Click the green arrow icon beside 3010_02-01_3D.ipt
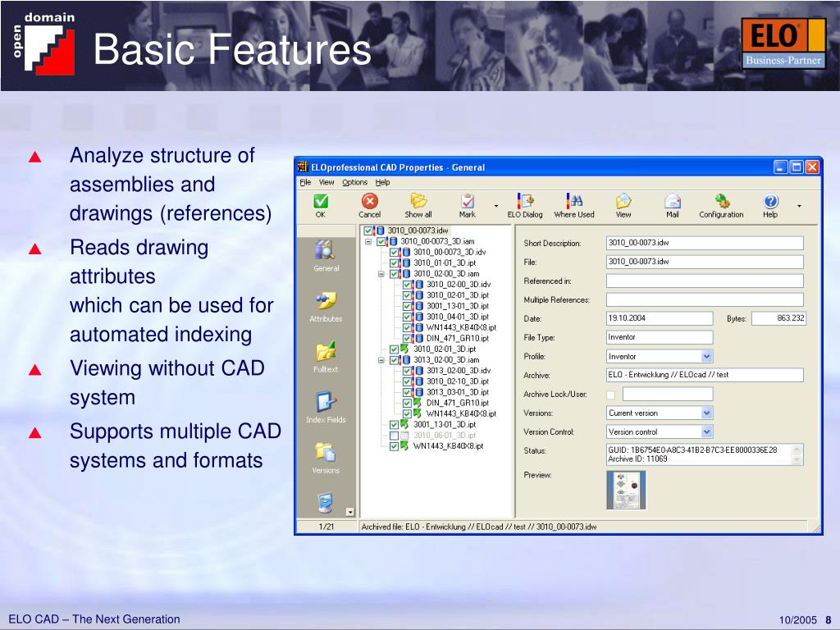This screenshot has height=630, width=840. point(405,349)
